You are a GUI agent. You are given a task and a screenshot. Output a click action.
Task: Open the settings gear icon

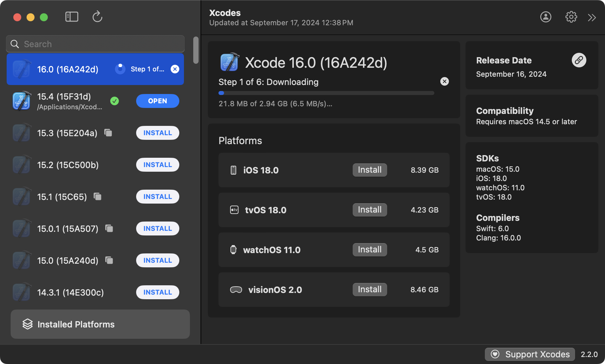pyautogui.click(x=571, y=17)
